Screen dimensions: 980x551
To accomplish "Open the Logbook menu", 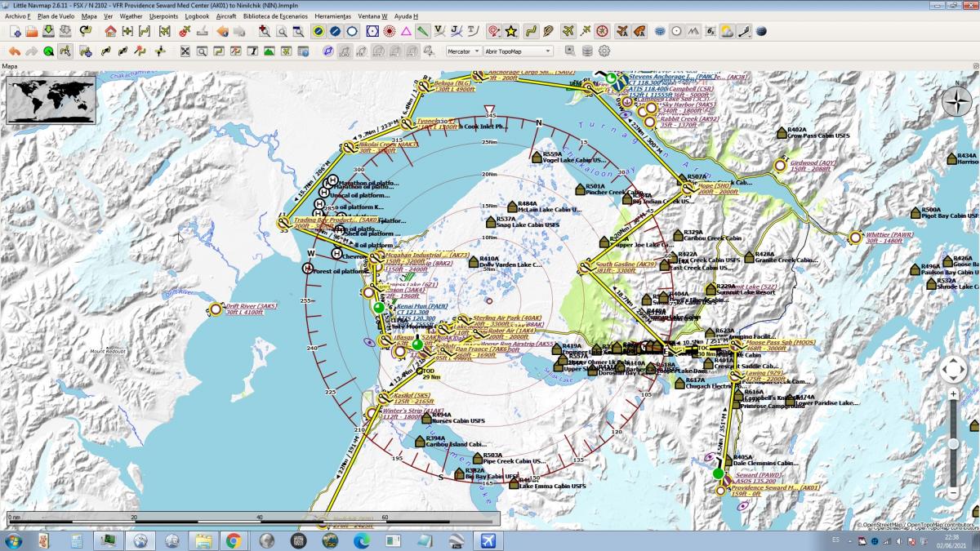I will click(x=197, y=16).
